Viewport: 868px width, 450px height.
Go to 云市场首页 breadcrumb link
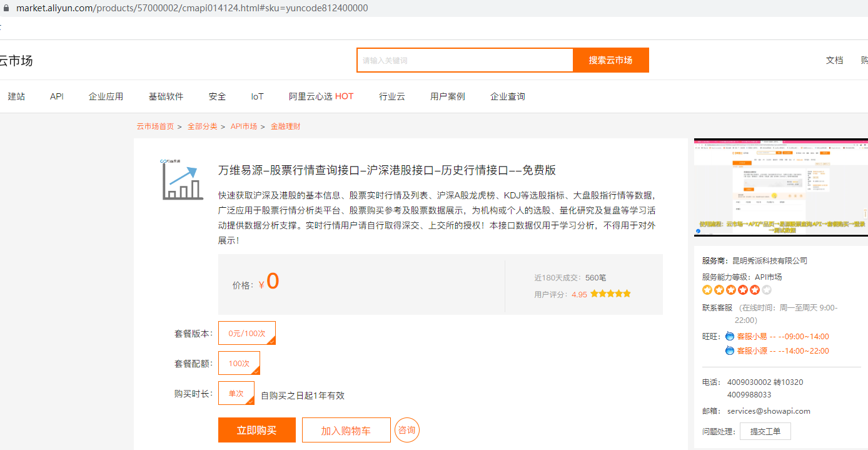[x=155, y=126]
